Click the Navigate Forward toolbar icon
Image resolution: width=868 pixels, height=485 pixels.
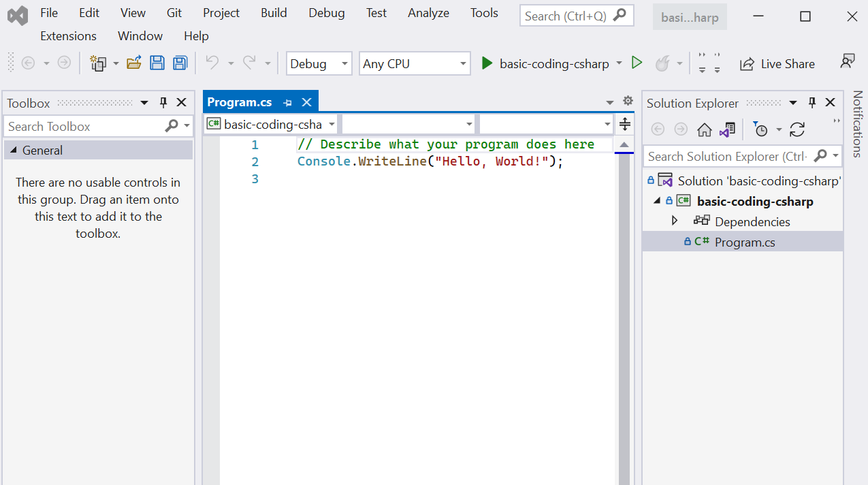tap(64, 63)
